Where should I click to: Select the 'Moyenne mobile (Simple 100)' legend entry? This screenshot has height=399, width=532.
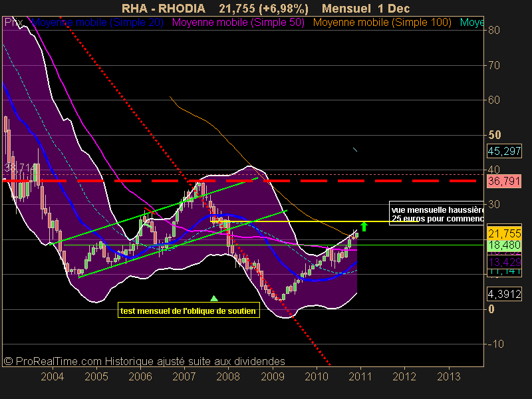tap(382, 23)
